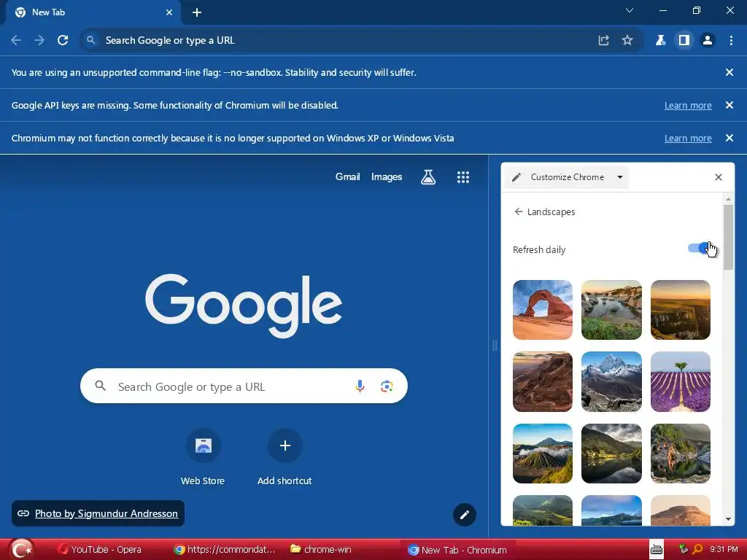Viewport: 747px width, 560px height.
Task: Reload the New Tab page
Action: tap(63, 41)
